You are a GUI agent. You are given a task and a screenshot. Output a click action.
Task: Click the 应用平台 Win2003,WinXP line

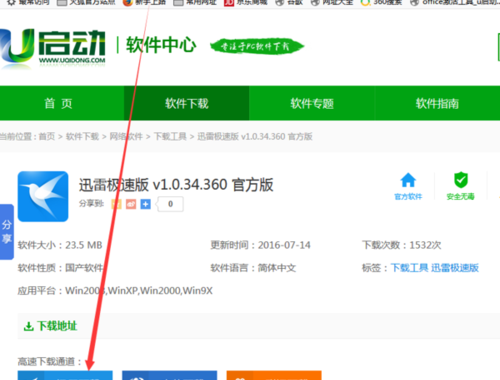[x=115, y=291]
